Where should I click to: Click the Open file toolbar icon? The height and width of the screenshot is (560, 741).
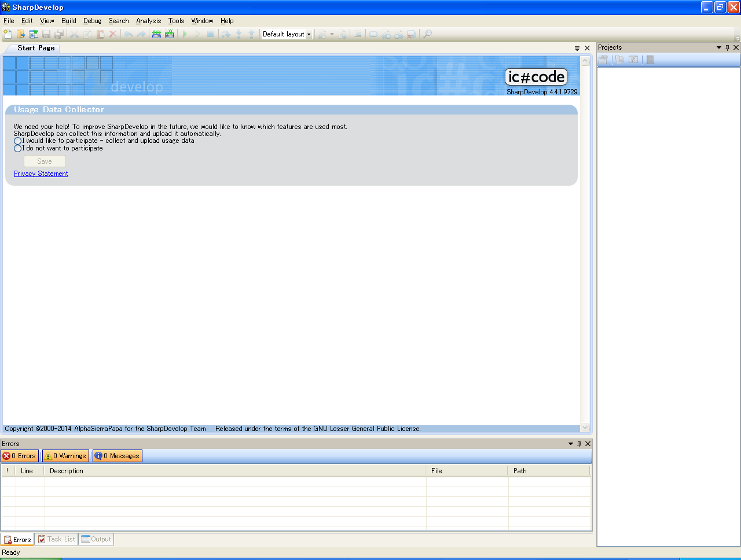coord(21,34)
